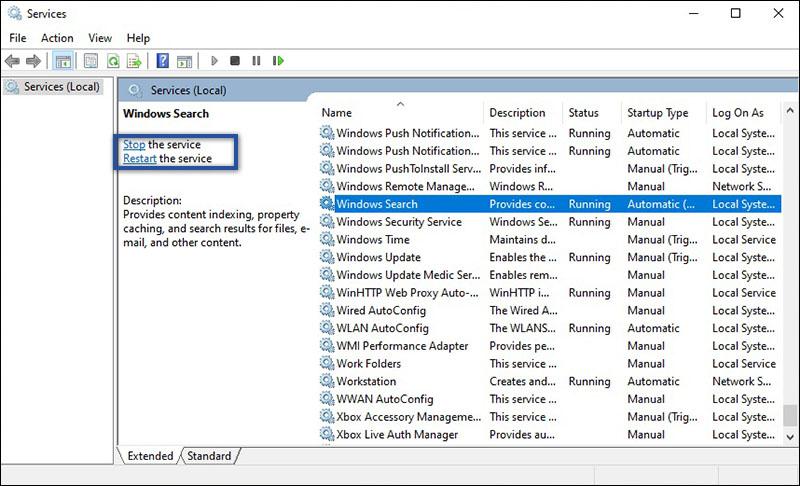Select the WinHTTP Web Proxy Auto-... row

coord(549,293)
